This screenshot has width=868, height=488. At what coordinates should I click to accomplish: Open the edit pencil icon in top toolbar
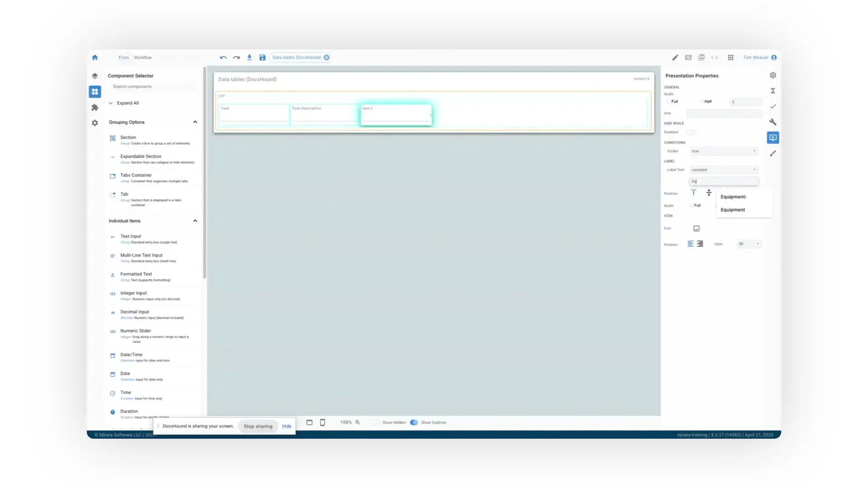click(675, 57)
